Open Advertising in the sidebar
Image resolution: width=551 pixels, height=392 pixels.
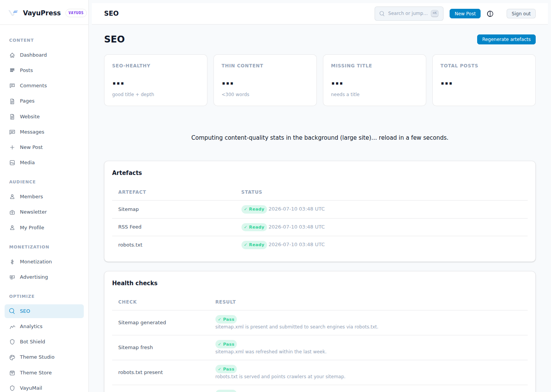44,277
